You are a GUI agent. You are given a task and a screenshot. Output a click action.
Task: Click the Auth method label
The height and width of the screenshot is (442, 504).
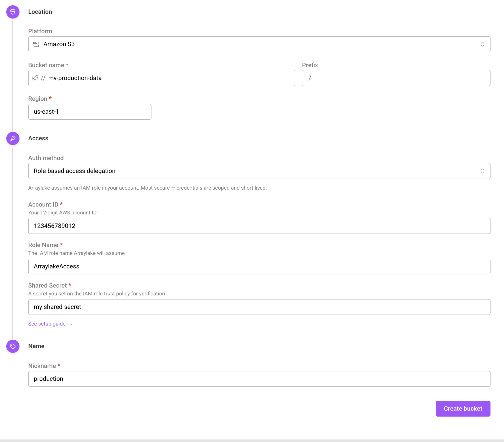point(46,158)
